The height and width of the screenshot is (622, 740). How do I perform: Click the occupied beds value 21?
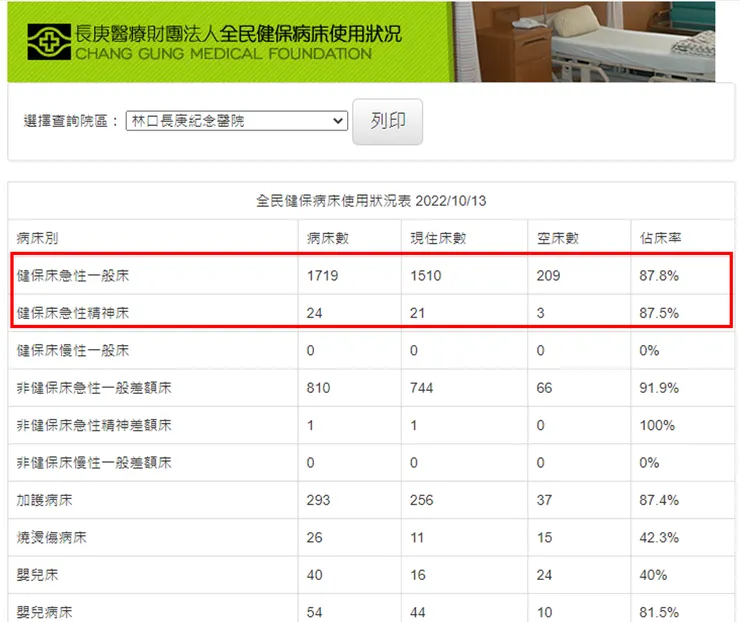click(417, 313)
